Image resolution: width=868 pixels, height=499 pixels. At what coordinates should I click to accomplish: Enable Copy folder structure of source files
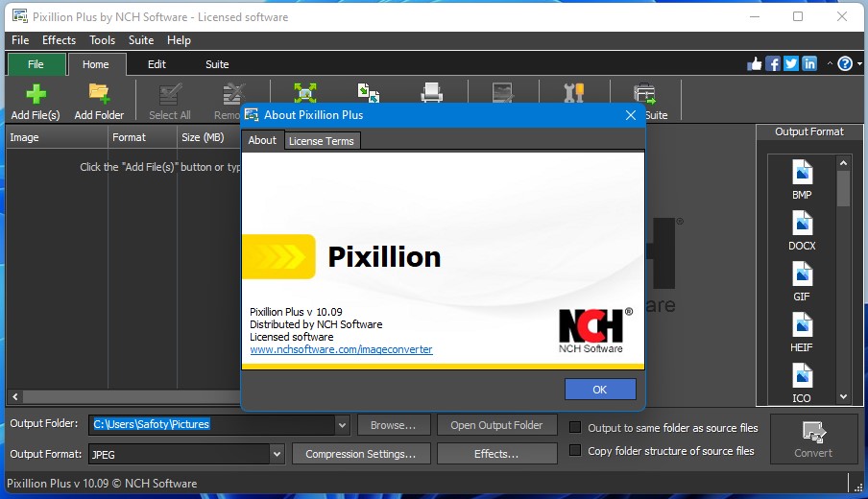pos(575,450)
